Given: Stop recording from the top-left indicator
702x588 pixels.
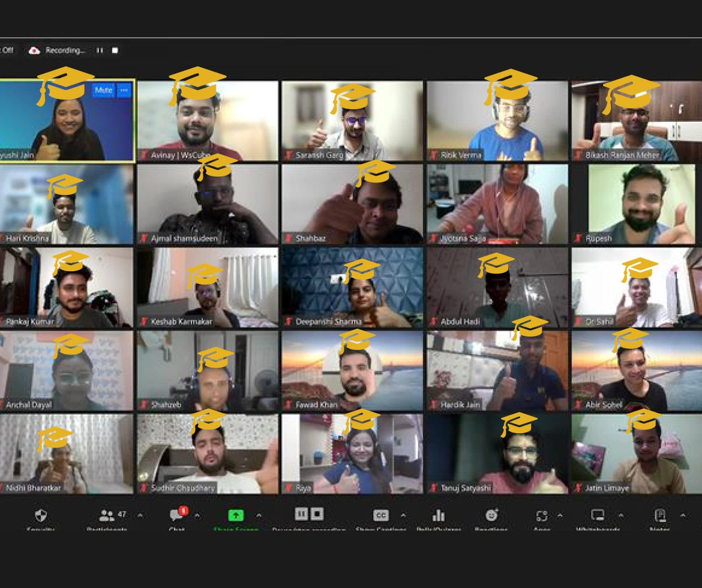Looking at the screenshot, I should (115, 50).
